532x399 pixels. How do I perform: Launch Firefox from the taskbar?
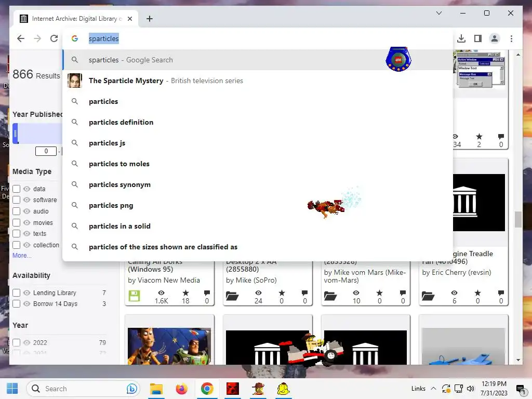pos(181,389)
